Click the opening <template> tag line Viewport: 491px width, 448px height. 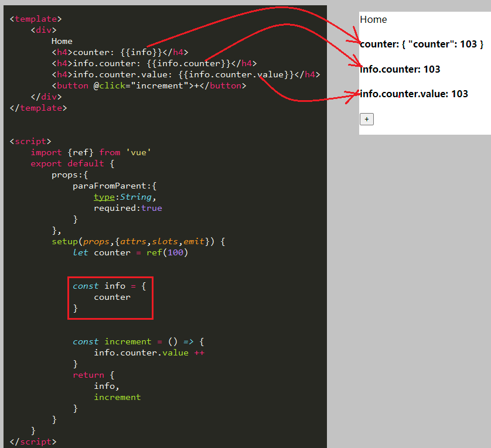(x=36, y=19)
